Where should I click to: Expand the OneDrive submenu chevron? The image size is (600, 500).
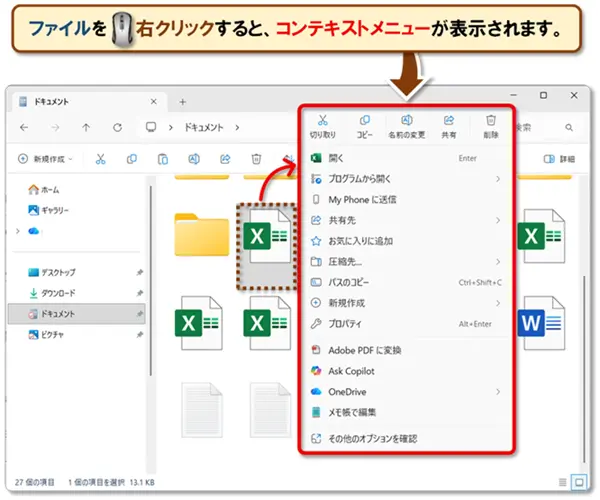[498, 391]
